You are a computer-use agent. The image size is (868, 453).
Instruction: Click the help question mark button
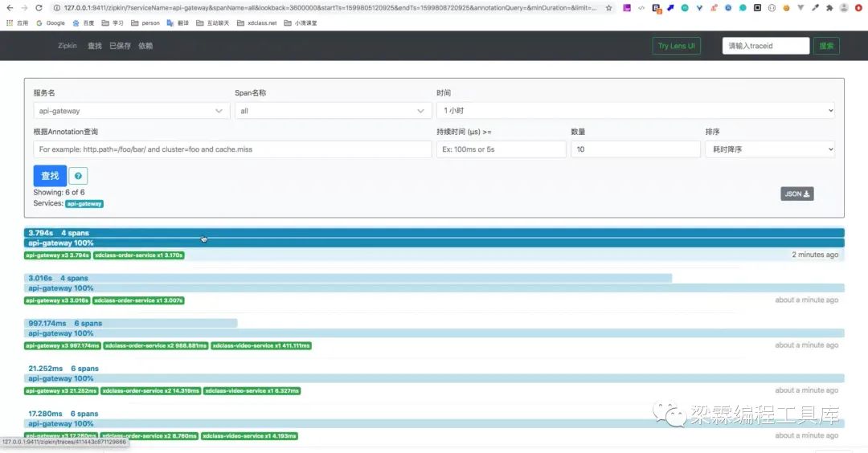coord(78,176)
